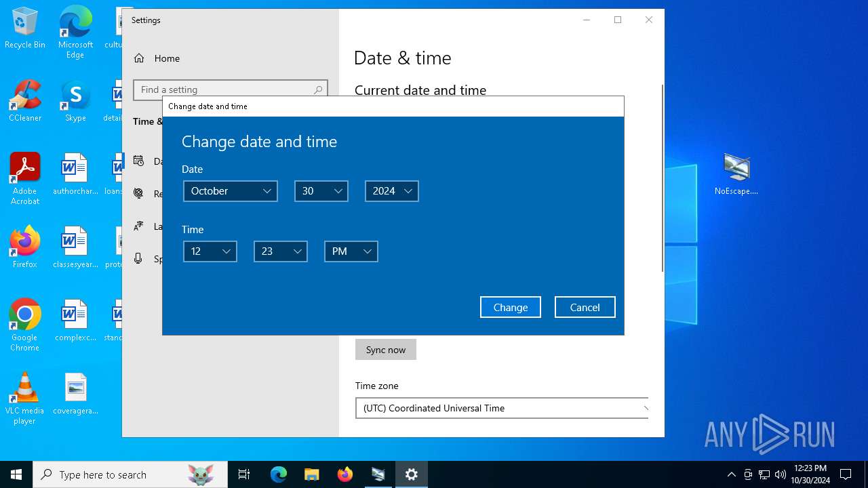Open the minute dropdown showing 23

pos(281,251)
